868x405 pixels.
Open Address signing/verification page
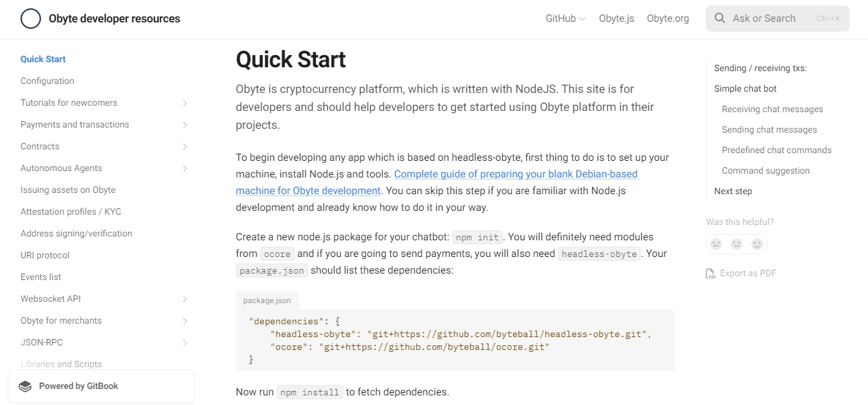click(x=76, y=233)
